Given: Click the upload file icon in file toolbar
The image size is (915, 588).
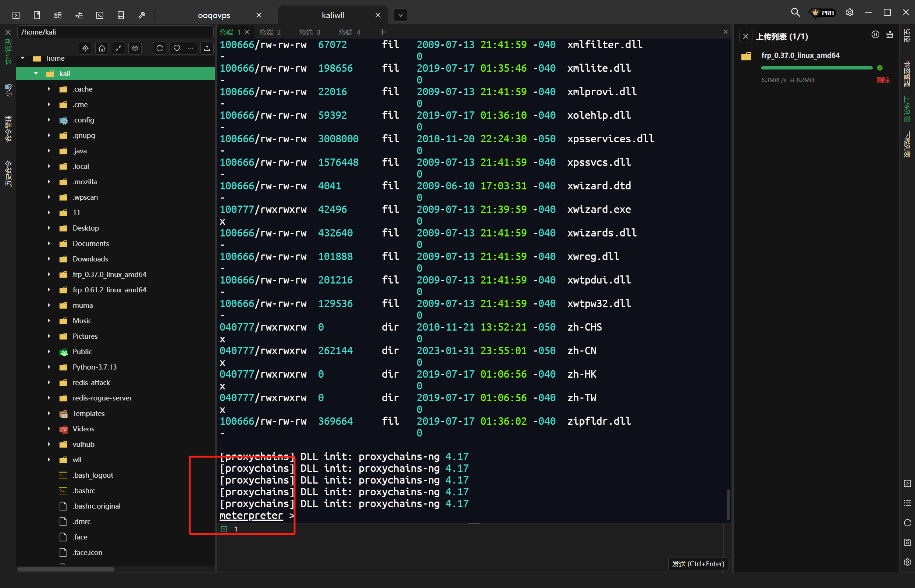Looking at the screenshot, I should coord(207,48).
